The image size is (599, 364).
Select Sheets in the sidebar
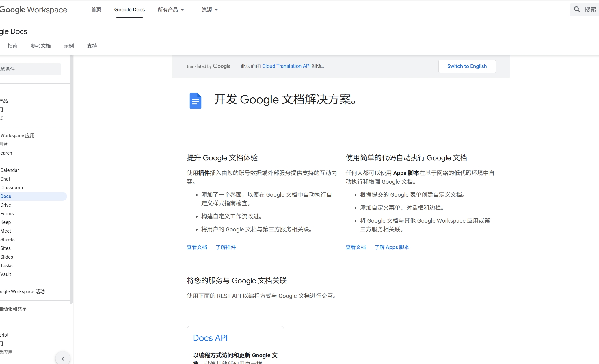(x=7, y=239)
